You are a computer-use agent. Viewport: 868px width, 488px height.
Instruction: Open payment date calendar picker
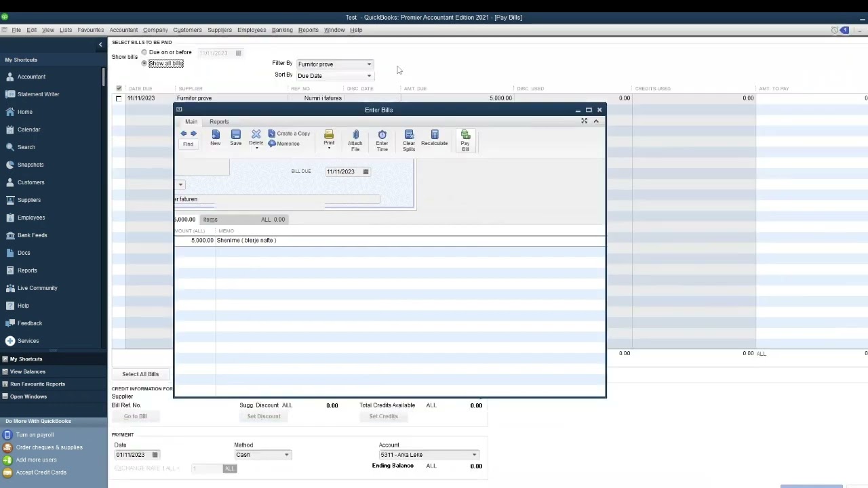[x=155, y=455]
